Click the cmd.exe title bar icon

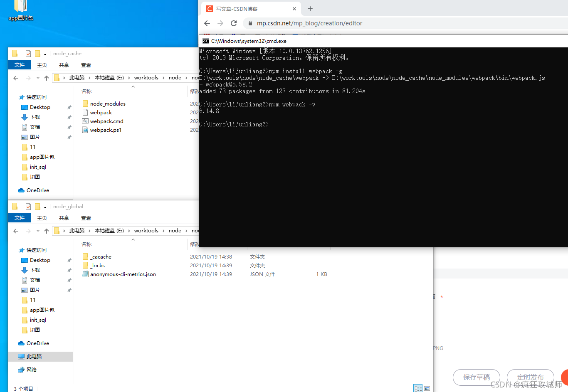206,41
